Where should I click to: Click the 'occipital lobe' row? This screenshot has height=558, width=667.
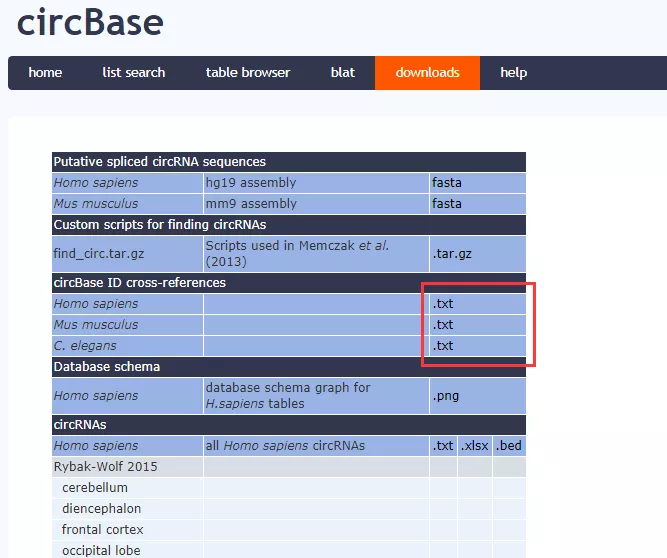point(289,550)
